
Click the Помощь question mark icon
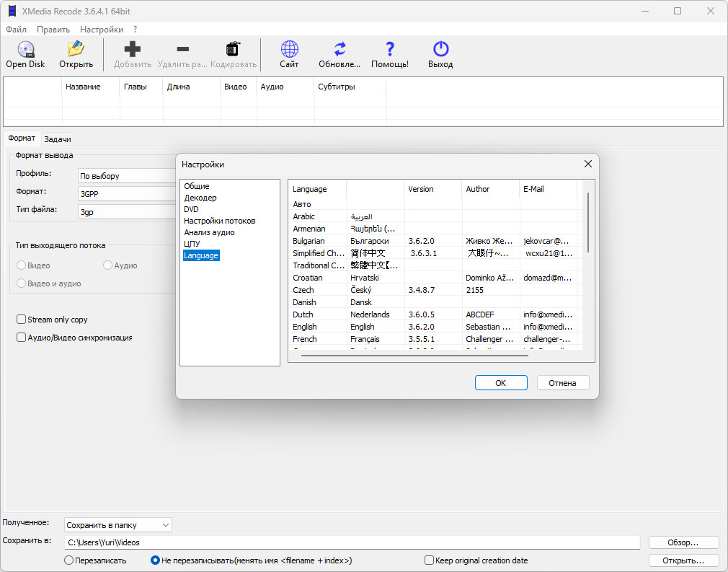click(390, 49)
